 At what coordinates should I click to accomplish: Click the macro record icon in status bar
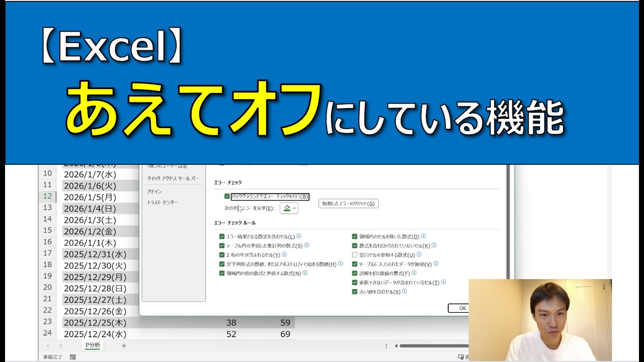[x=73, y=357]
